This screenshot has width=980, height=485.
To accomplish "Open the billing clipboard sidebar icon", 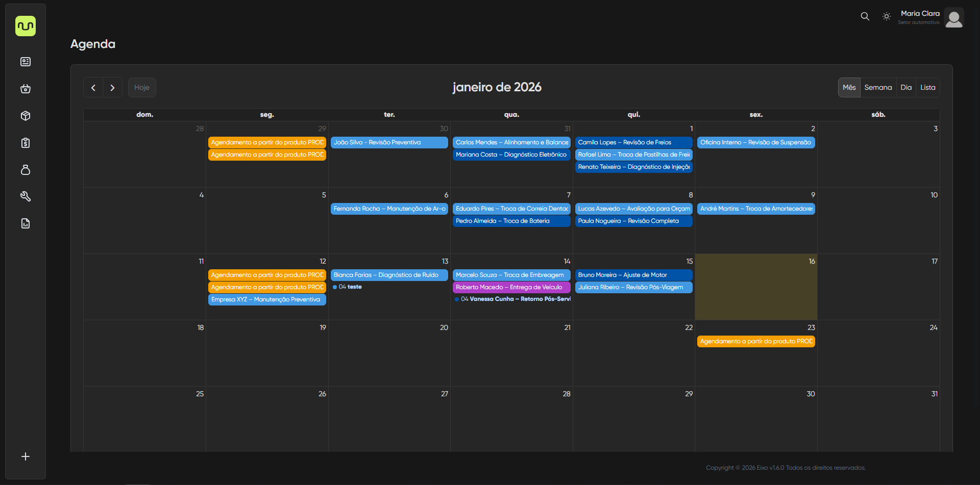I will coord(26,143).
